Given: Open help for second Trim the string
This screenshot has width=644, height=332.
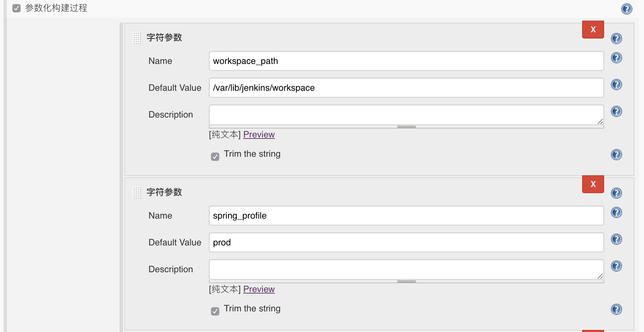Looking at the screenshot, I should pos(616,309).
